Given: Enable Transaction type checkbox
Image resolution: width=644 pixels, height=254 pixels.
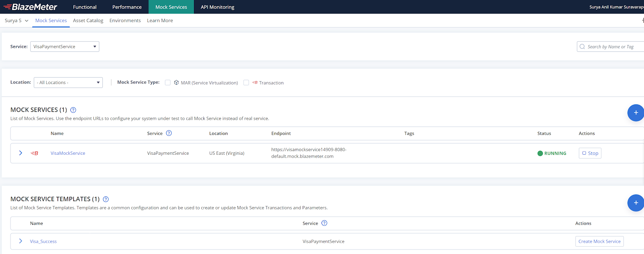Looking at the screenshot, I should pos(246,82).
